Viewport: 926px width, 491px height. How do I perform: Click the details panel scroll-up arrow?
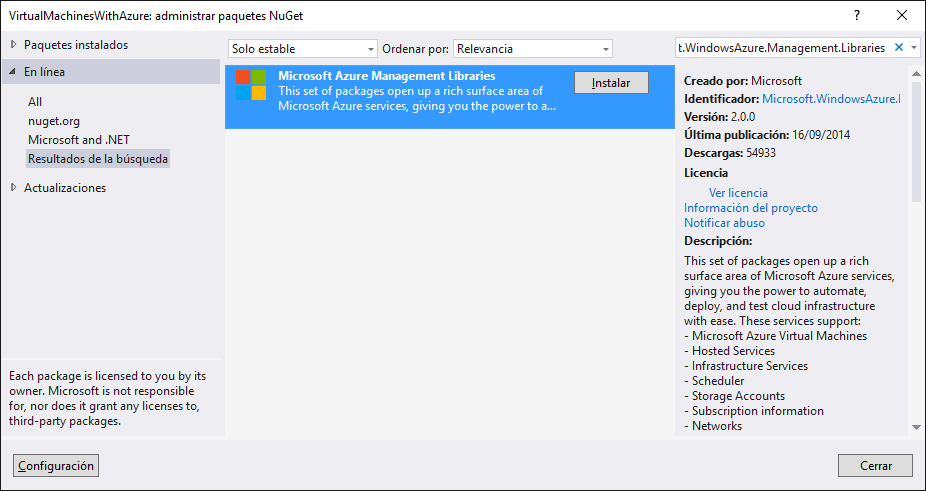[x=915, y=75]
